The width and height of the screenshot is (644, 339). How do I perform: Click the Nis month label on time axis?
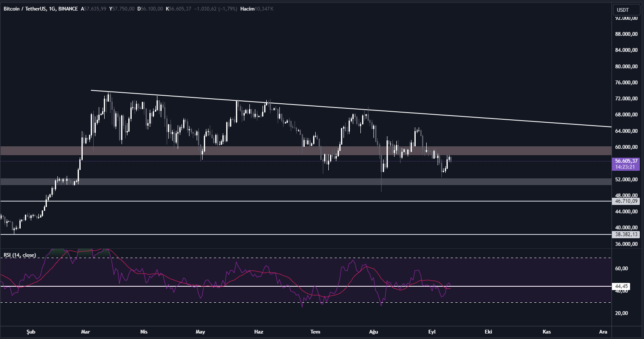144,332
